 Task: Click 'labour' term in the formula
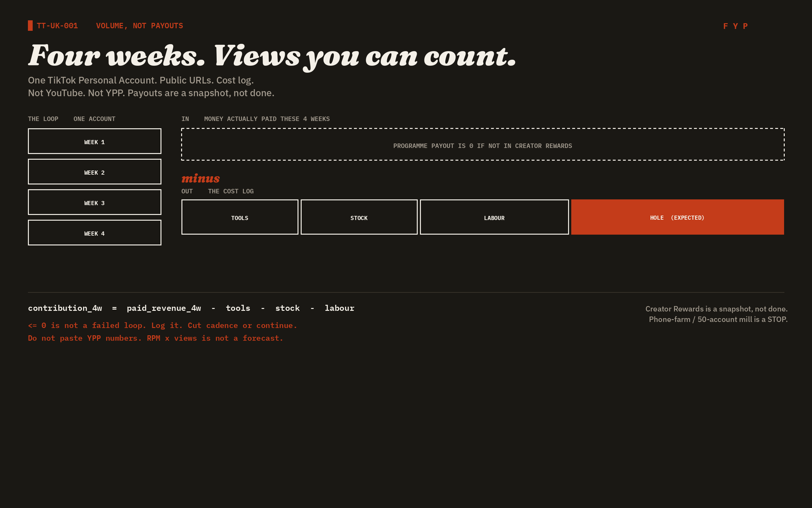339,308
